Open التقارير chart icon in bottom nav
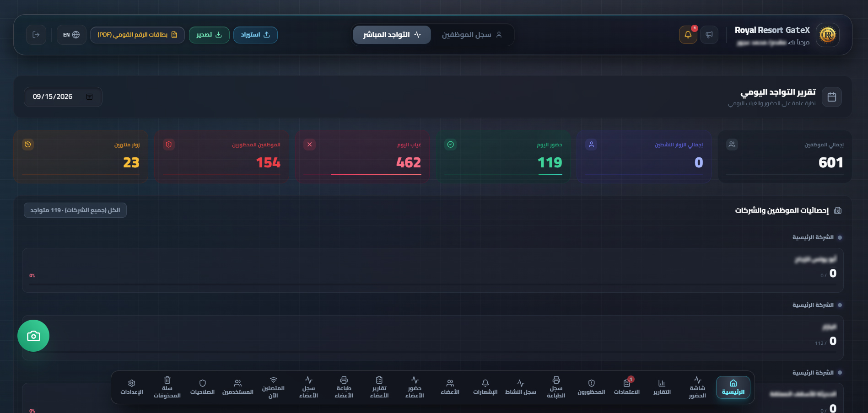This screenshot has height=413, width=868. [x=662, y=387]
